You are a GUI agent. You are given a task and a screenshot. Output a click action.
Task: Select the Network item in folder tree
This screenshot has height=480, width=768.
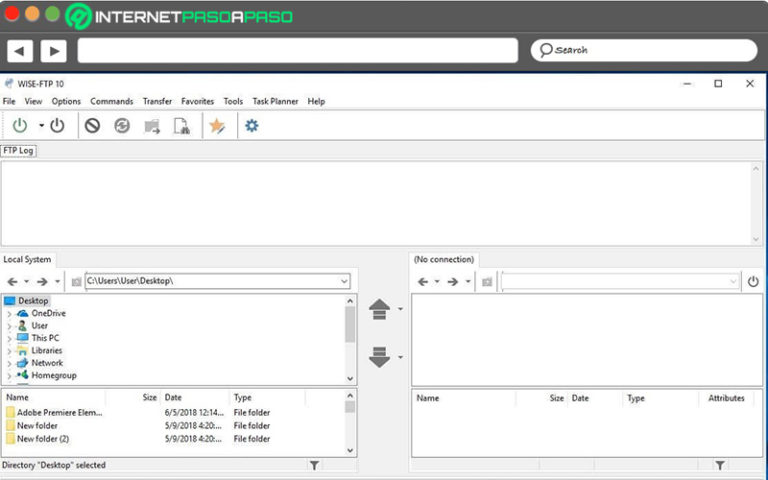[x=46, y=363]
